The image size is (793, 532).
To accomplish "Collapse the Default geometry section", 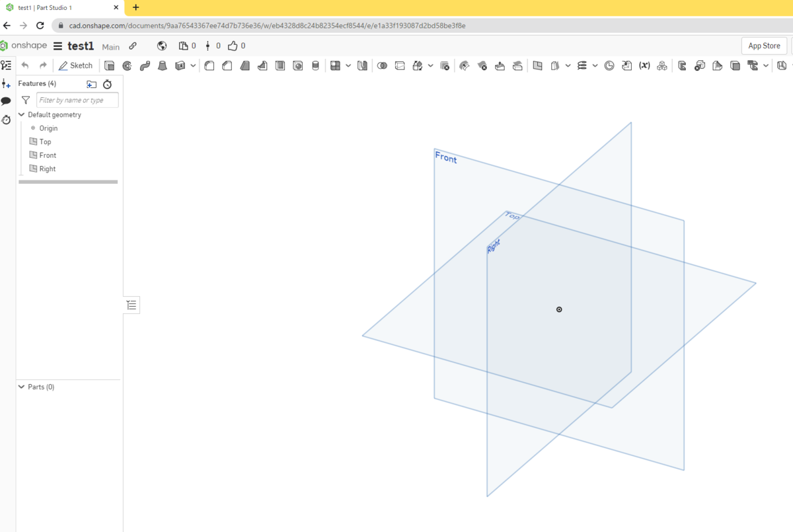I will (20, 114).
